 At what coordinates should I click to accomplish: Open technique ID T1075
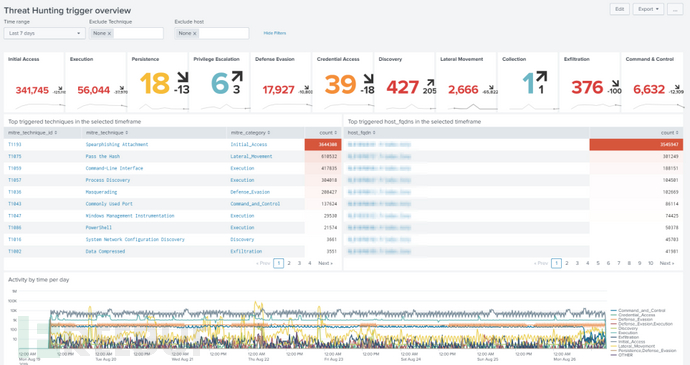(x=15, y=156)
